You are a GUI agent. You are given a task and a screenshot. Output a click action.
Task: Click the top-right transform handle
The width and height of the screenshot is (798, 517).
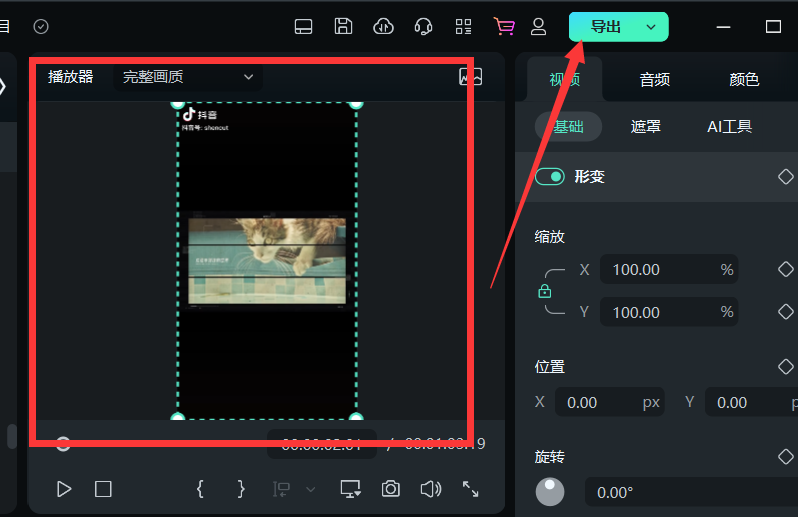pos(356,104)
